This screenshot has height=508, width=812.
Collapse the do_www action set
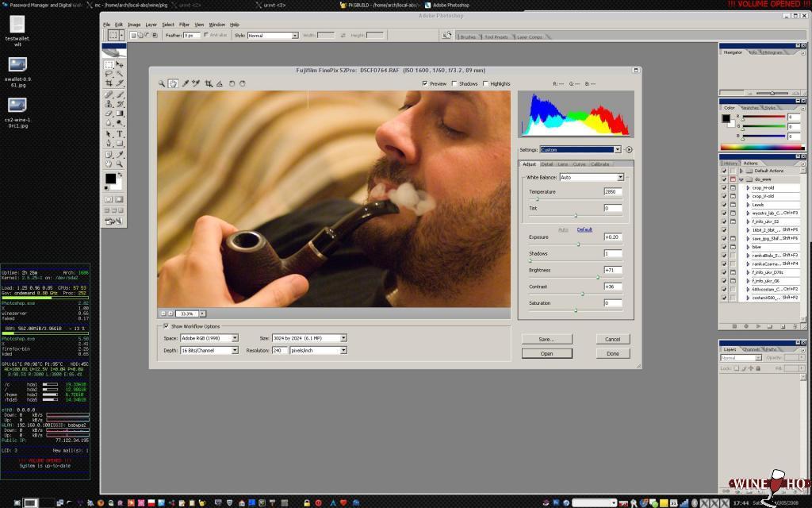pos(741,179)
